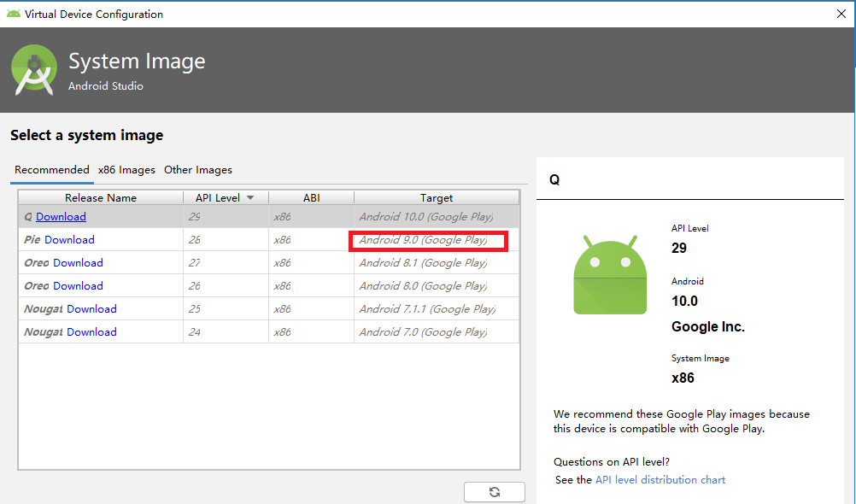Select the Android 7.0 (Google Play) cell

[437, 331]
